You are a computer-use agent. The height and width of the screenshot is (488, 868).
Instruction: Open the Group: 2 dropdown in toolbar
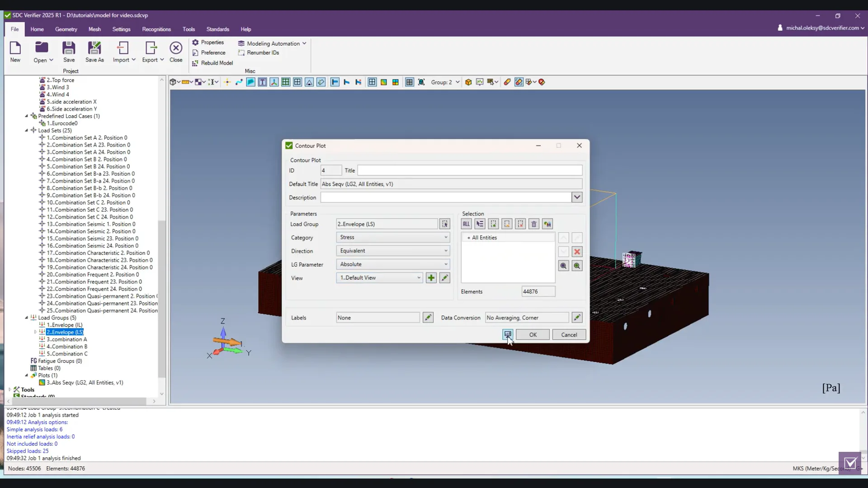[x=445, y=82]
